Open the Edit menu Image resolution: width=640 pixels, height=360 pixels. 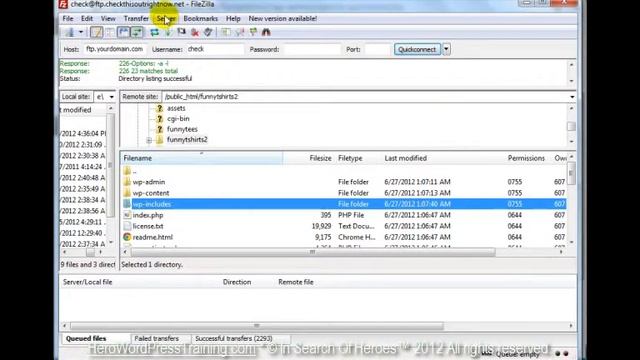(87, 19)
